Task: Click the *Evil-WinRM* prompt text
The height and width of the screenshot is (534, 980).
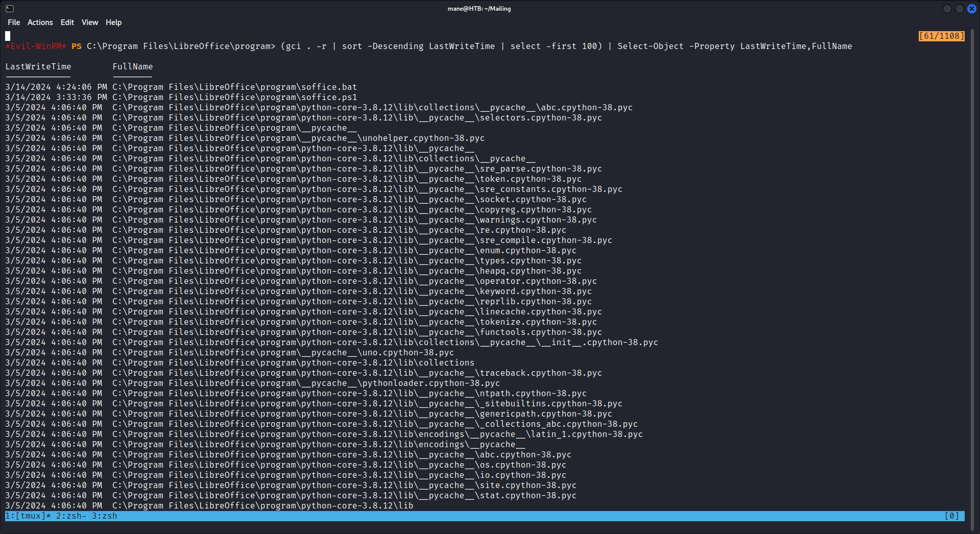Action: pyautogui.click(x=36, y=46)
